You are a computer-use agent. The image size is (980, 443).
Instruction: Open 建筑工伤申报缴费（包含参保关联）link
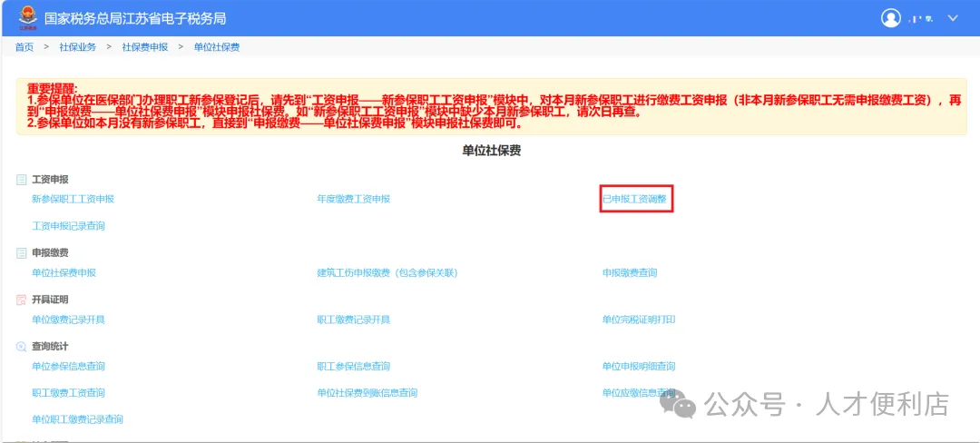tap(388, 273)
